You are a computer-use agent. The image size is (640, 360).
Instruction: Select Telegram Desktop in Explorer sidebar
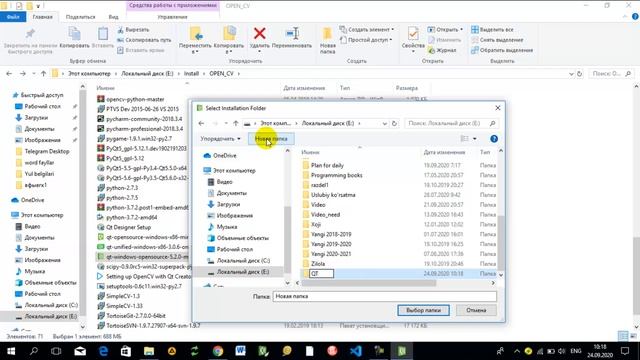point(47,151)
